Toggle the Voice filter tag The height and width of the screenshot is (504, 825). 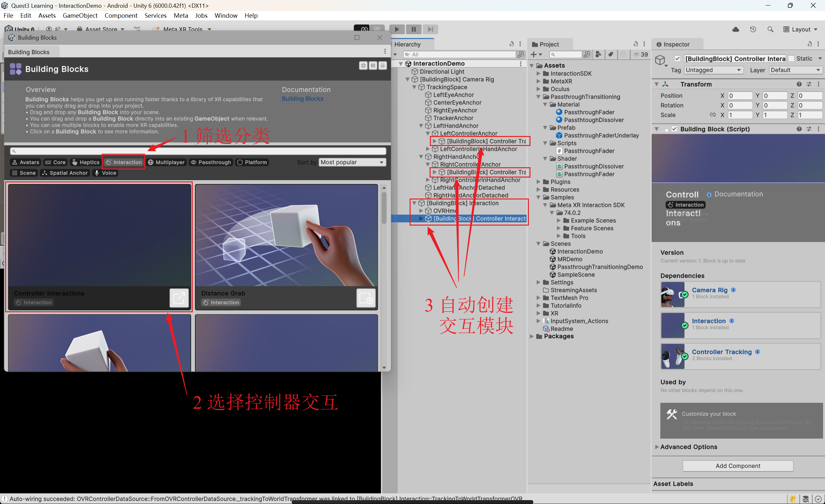coord(105,173)
